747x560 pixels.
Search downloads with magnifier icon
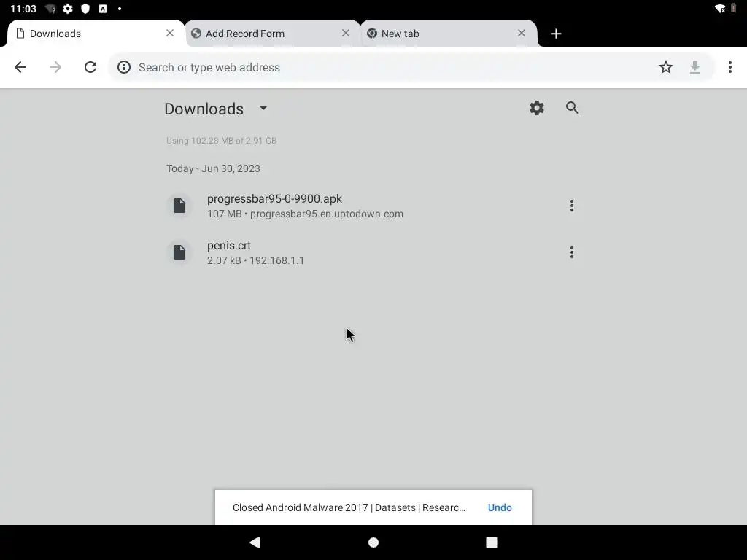click(x=572, y=108)
